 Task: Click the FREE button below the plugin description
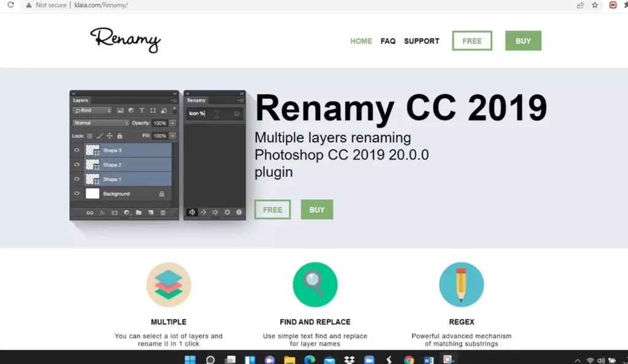coord(273,210)
